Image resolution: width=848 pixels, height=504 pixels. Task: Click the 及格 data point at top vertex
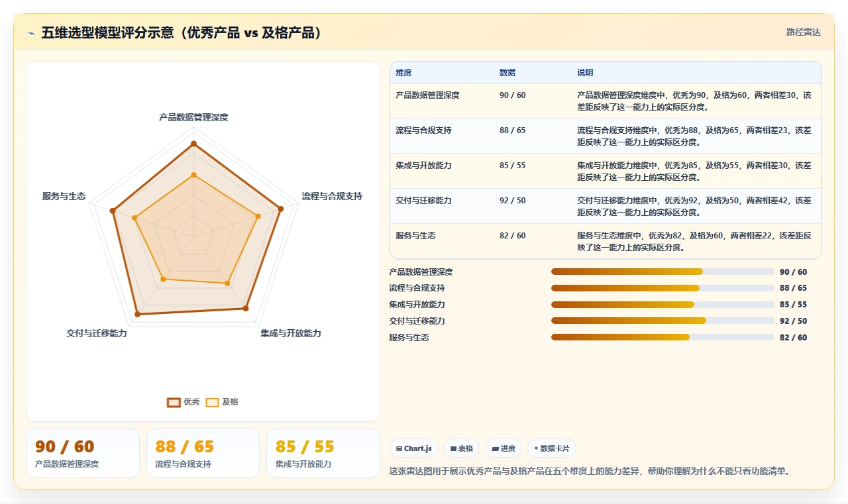pos(193,175)
